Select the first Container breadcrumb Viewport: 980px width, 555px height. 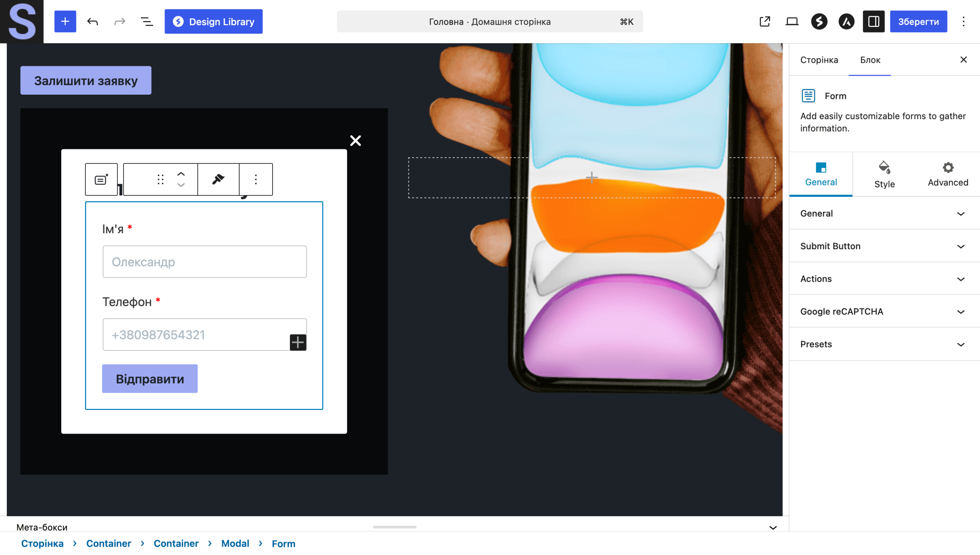[x=109, y=543]
